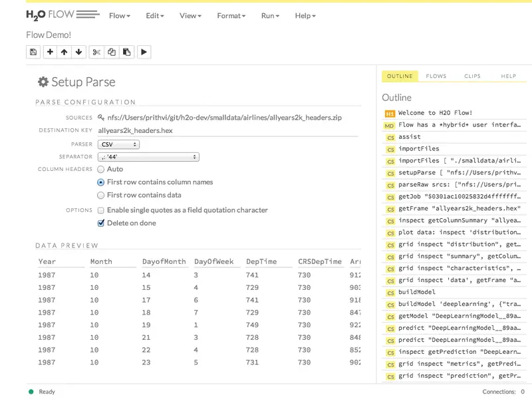The image size is (532, 399).
Task: Click the save flow icon
Action: click(x=33, y=52)
